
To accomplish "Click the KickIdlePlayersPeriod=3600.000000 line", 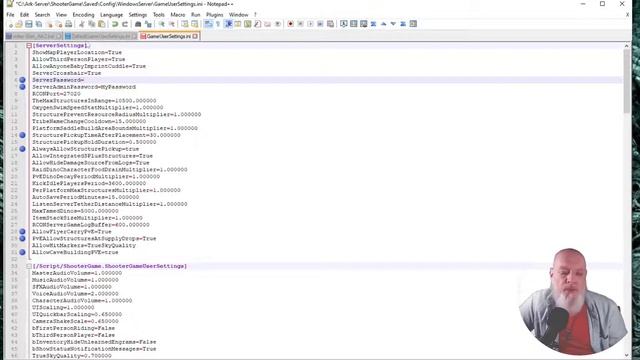I will (x=89, y=183).
